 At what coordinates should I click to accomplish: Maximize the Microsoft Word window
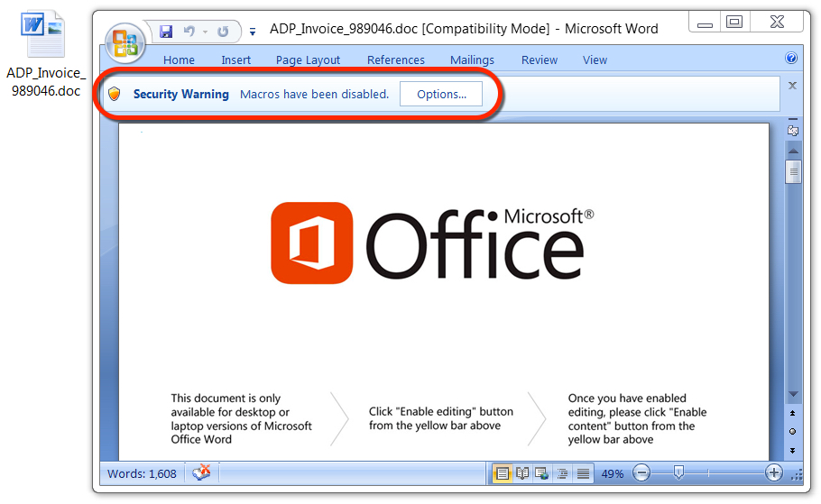click(x=734, y=22)
